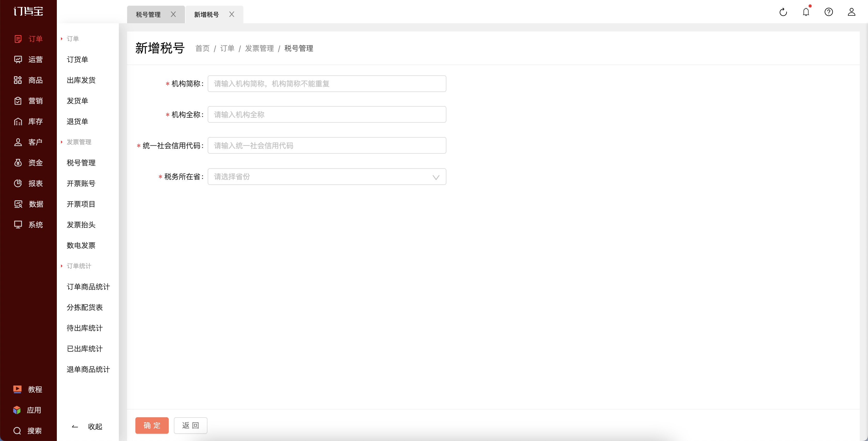This screenshot has height=441, width=868.
Task: Open the 库存 warehouse section
Action: [x=18, y=122]
